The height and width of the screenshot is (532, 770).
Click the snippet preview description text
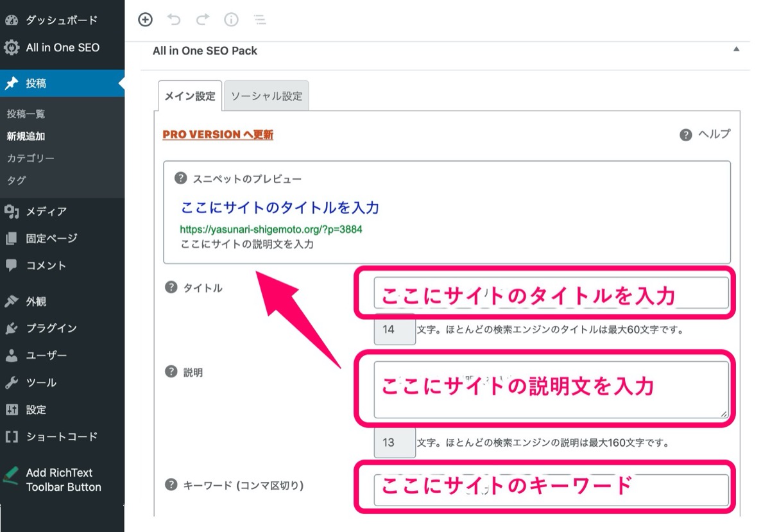tap(247, 244)
